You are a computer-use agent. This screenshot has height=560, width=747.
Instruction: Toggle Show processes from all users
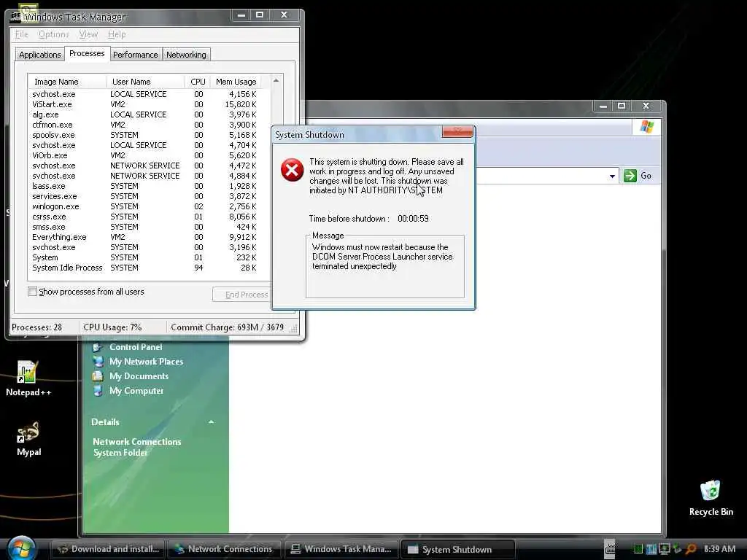(x=32, y=292)
